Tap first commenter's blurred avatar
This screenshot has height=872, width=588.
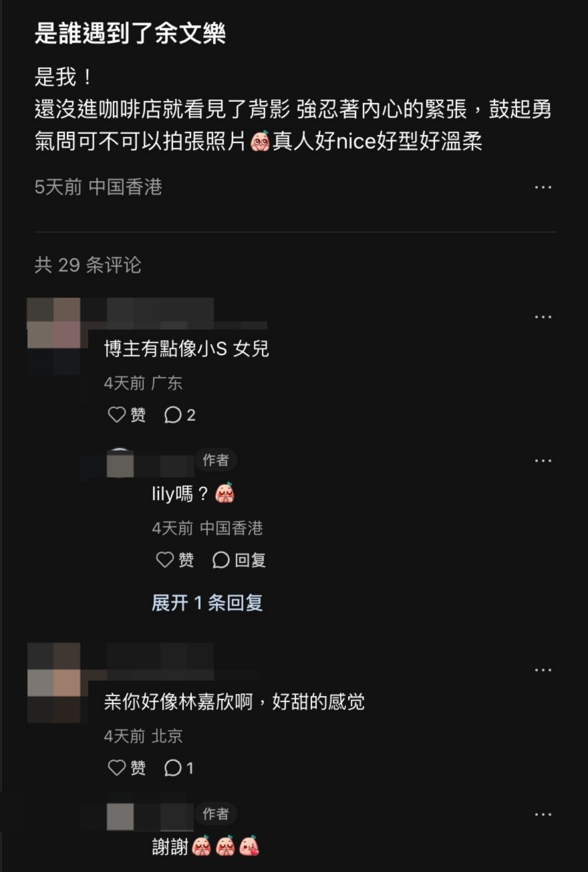point(53,324)
